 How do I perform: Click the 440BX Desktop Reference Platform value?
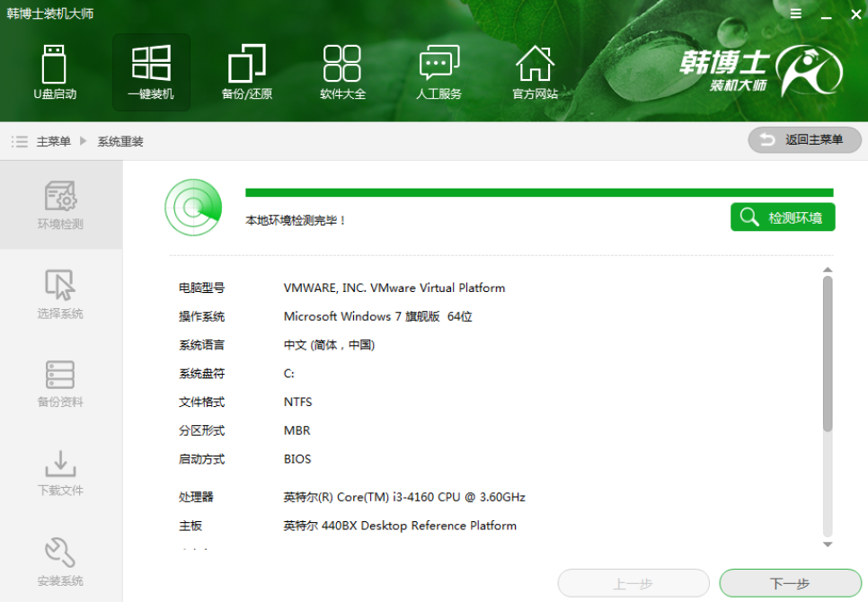click(x=400, y=526)
